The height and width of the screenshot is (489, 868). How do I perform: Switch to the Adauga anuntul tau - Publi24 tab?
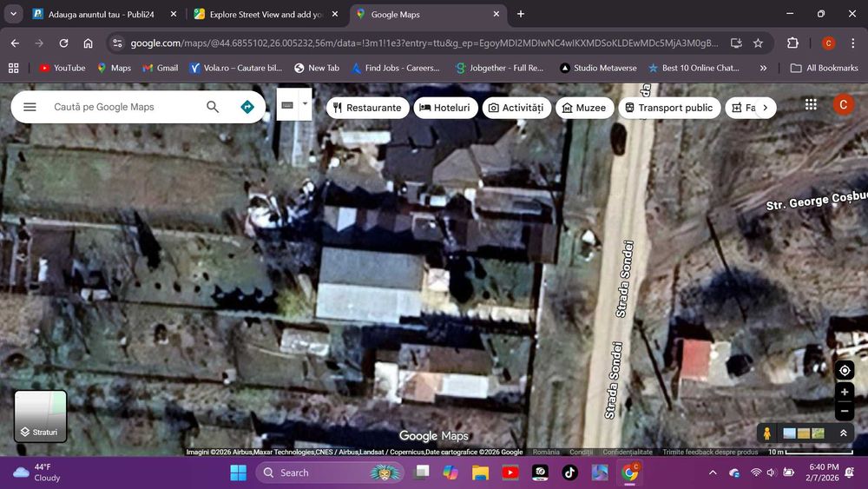pyautogui.click(x=102, y=15)
